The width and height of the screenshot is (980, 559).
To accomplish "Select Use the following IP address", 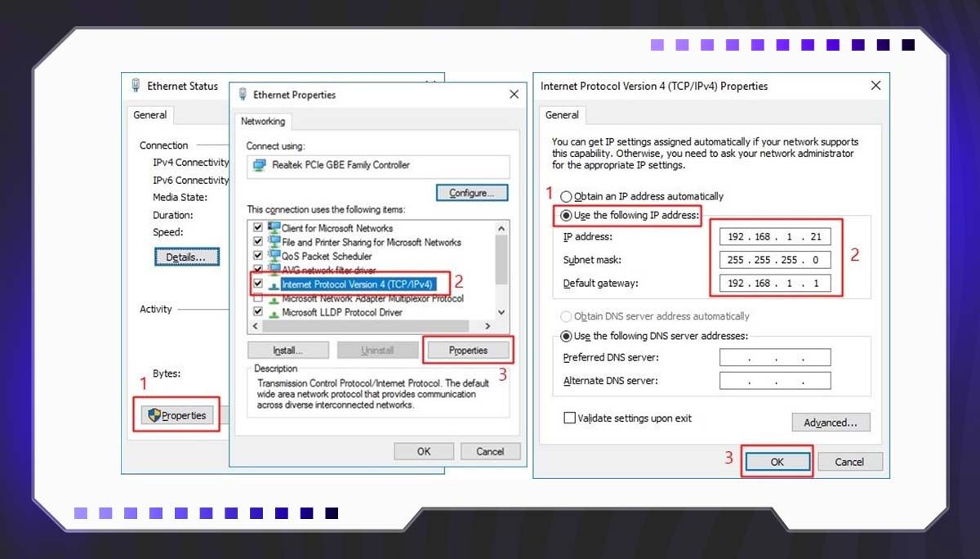I will [x=566, y=216].
